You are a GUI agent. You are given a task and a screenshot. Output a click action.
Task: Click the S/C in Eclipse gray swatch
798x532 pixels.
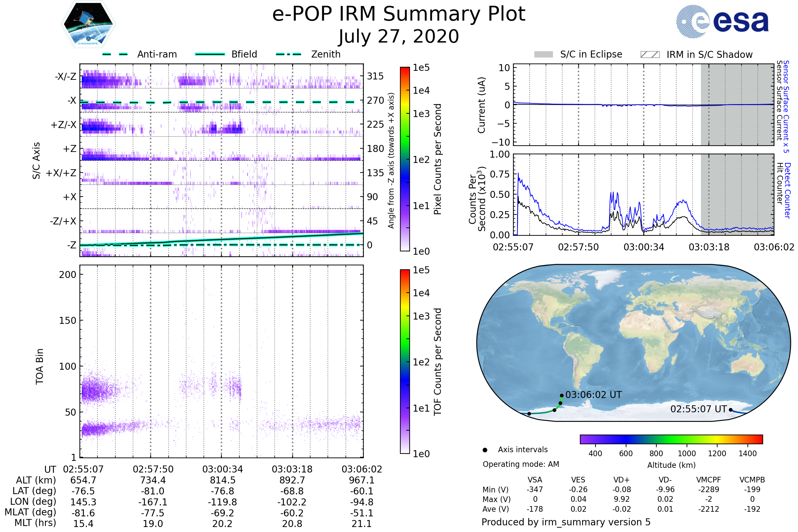pos(543,55)
